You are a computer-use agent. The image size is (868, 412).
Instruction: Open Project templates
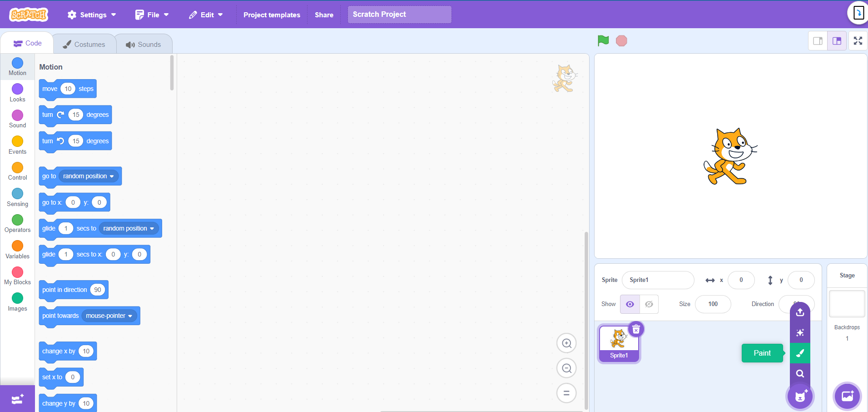pyautogui.click(x=272, y=15)
